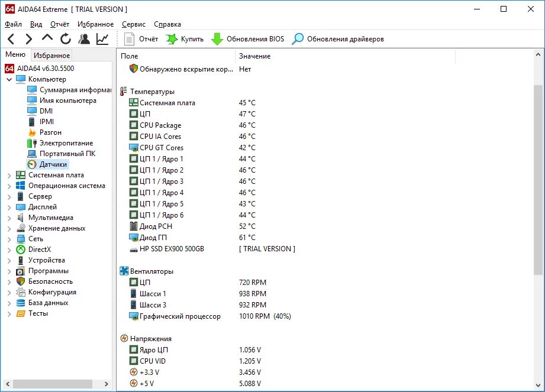This screenshot has height=392, width=545.
Task: Click the up-level arrow toolbar icon
Action: [x=47, y=37]
